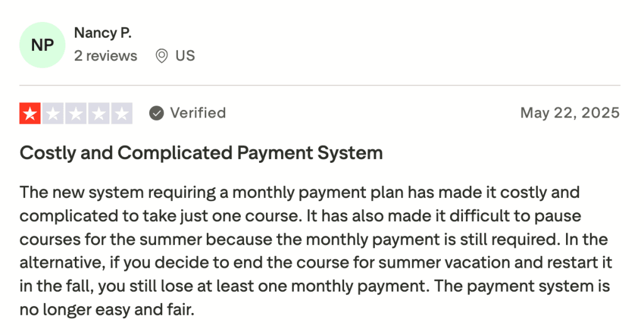
Task: Click the NP profile avatar
Action: (x=42, y=45)
